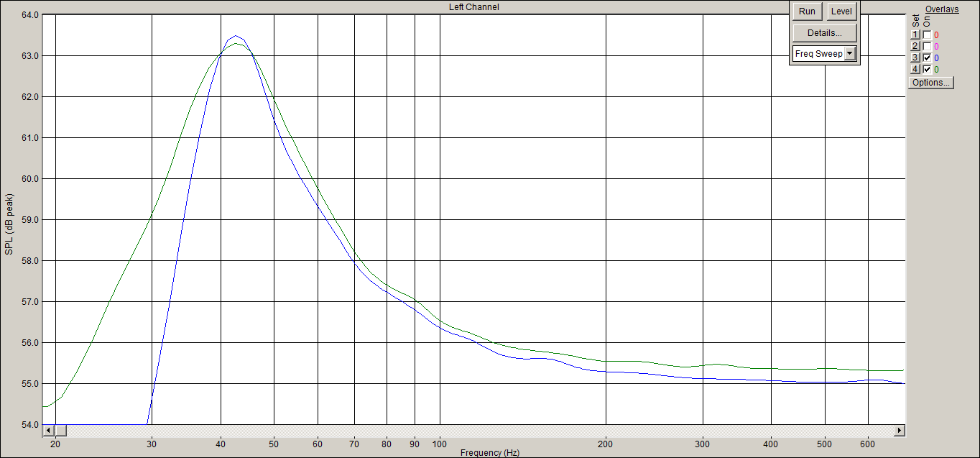The width and height of the screenshot is (980, 458).
Task: Click the SPL (dB peak) axis label
Action: click(9, 224)
